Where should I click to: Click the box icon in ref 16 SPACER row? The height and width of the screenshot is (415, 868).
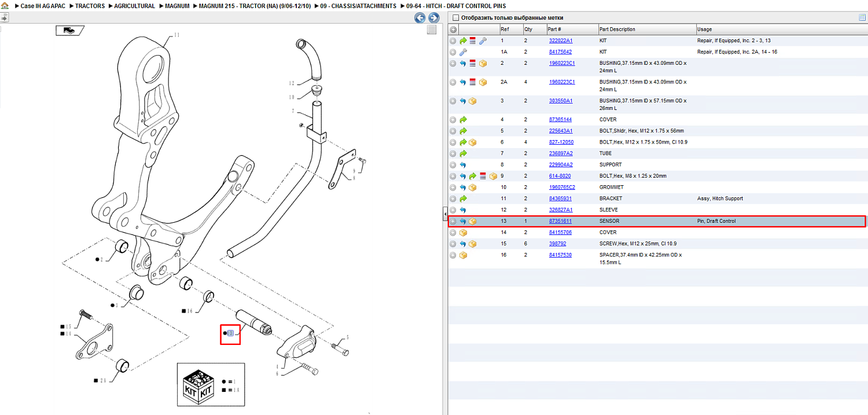(463, 255)
